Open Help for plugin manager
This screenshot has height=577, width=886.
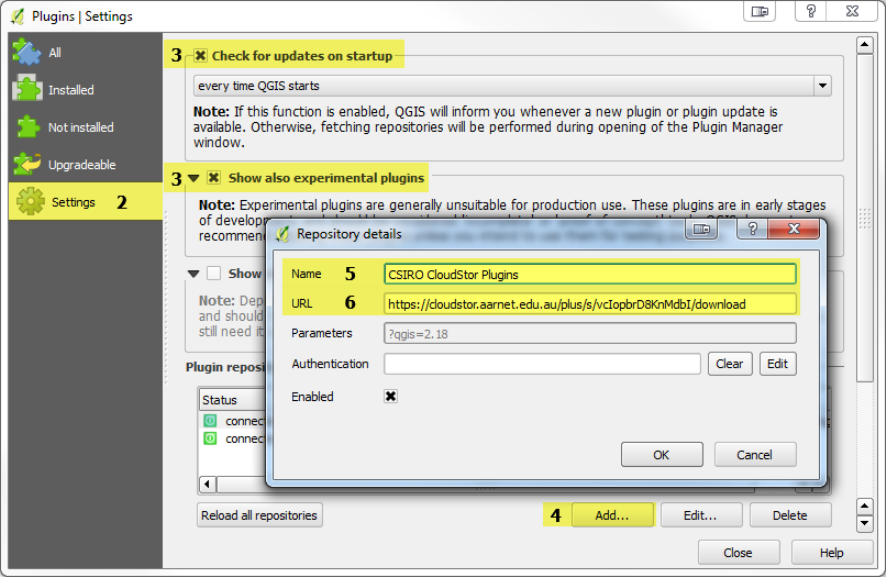832,552
